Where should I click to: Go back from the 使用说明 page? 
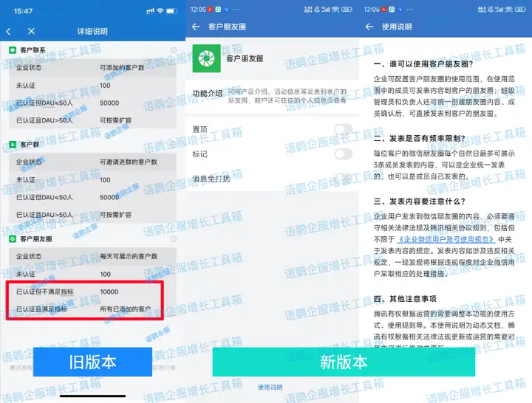click(x=370, y=27)
